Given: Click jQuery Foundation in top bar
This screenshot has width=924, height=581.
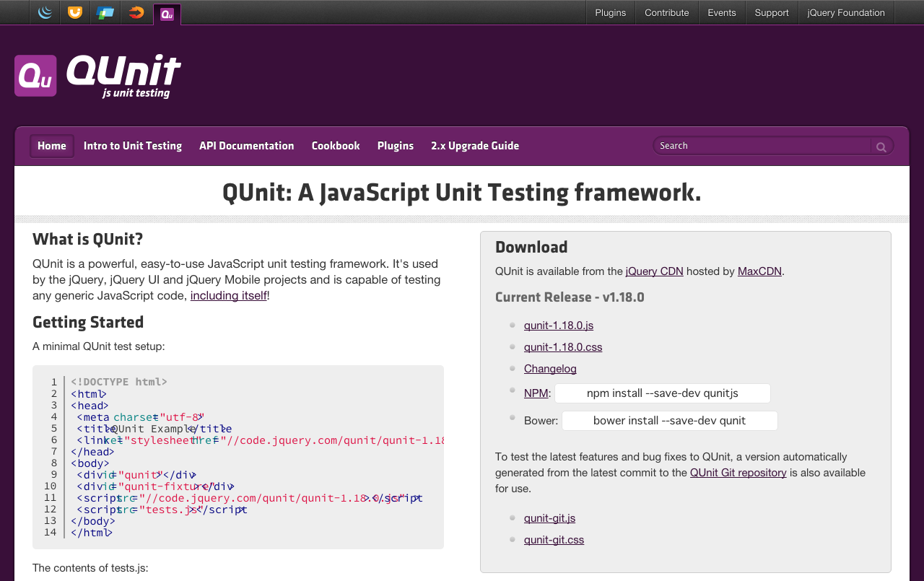Looking at the screenshot, I should [846, 12].
